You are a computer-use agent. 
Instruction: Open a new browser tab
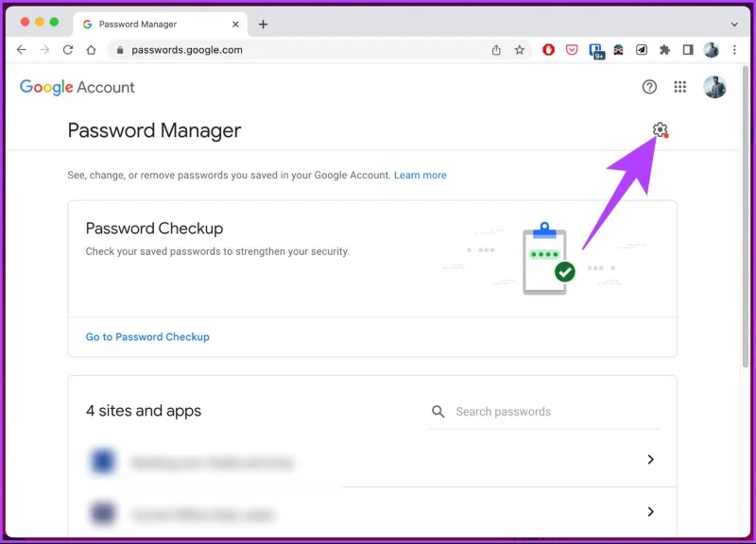[263, 25]
